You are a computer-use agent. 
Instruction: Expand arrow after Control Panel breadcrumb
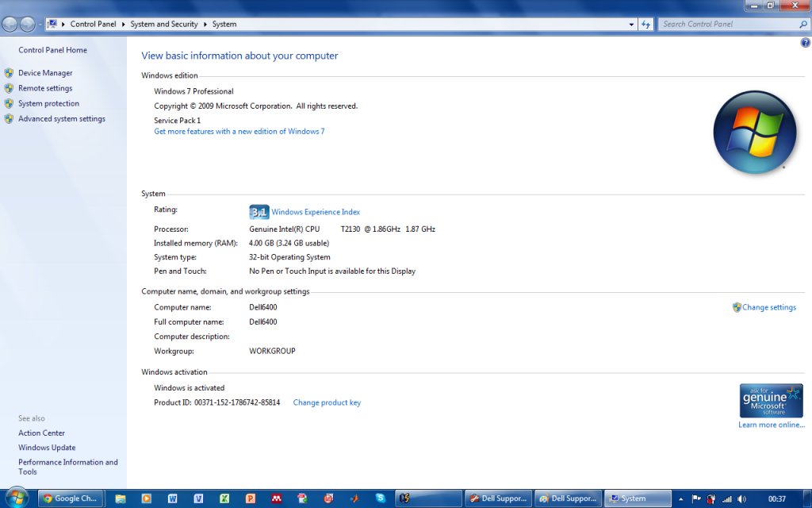point(123,24)
